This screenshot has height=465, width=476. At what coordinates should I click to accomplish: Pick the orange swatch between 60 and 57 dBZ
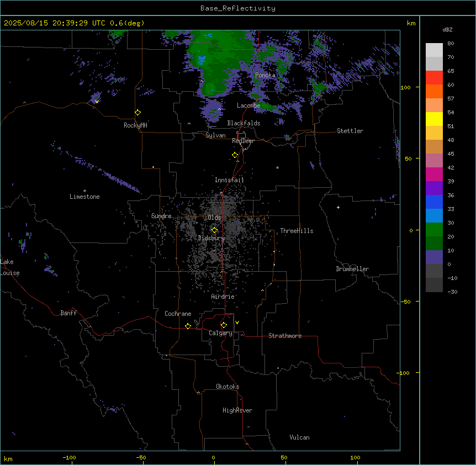click(x=434, y=91)
